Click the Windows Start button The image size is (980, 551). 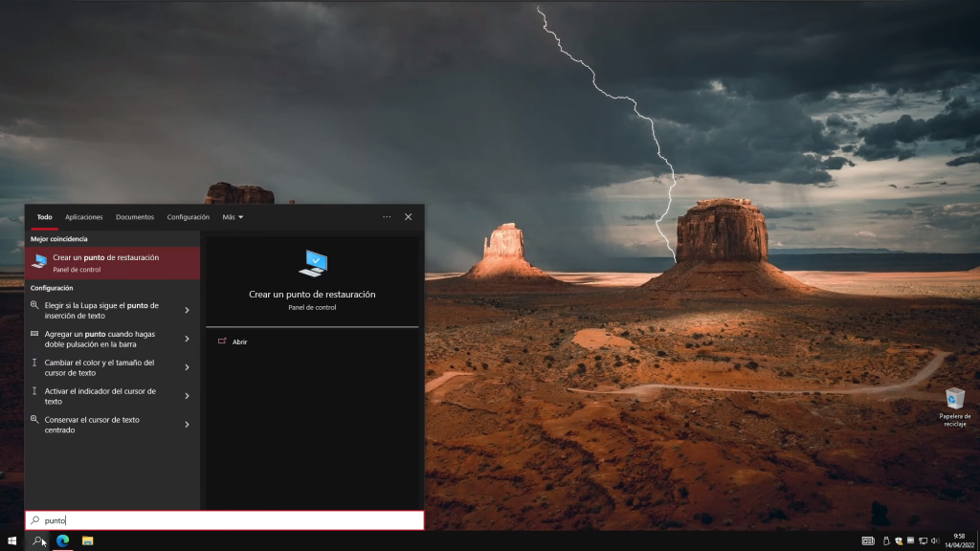(11, 540)
